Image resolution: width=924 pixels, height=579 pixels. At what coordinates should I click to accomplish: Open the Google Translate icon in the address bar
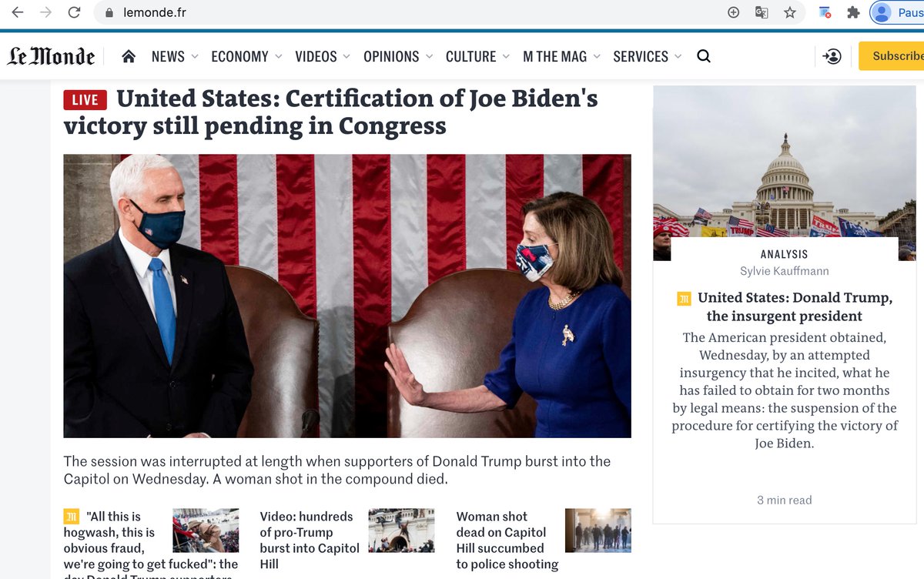762,12
